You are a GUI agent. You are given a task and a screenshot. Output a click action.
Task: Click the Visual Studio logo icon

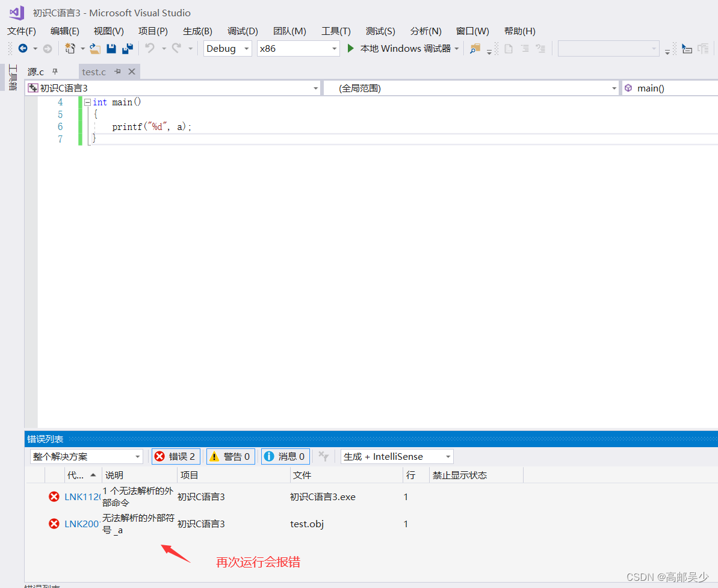pyautogui.click(x=17, y=13)
